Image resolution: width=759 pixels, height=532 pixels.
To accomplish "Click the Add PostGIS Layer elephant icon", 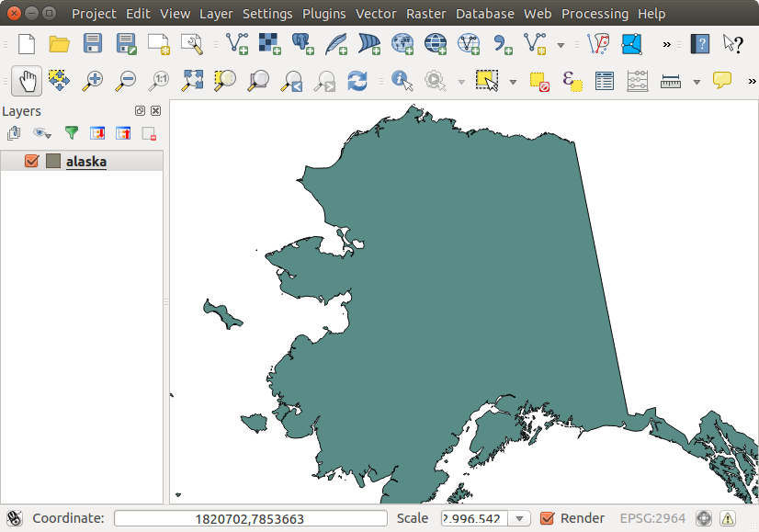I will (x=302, y=43).
